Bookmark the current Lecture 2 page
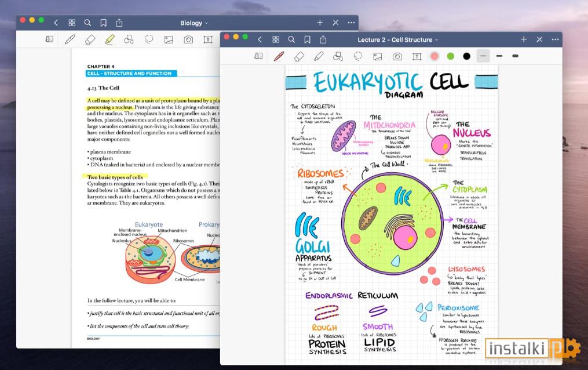 click(307, 39)
